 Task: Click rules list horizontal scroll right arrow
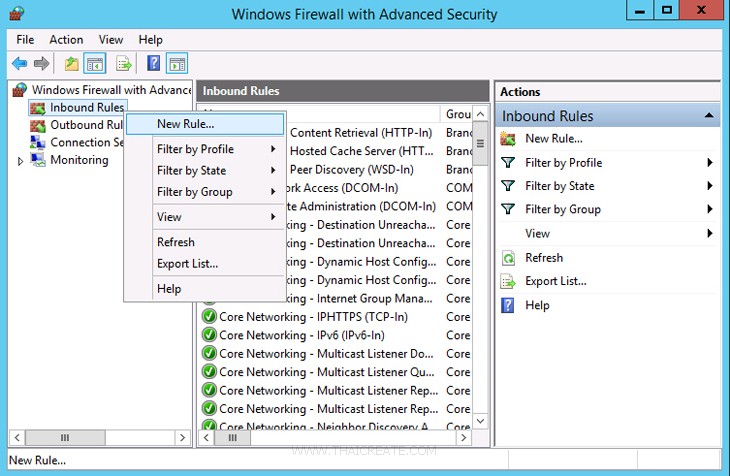(x=463, y=437)
